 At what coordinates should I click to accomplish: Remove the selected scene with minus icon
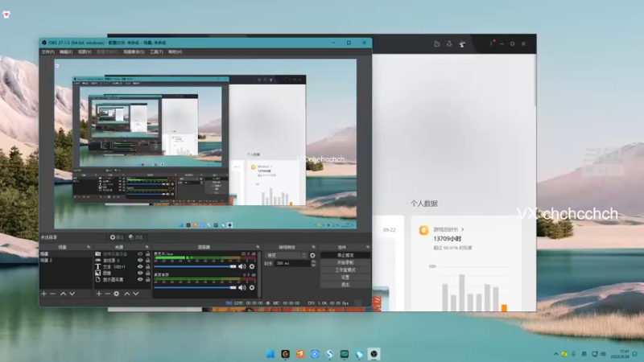(53, 294)
